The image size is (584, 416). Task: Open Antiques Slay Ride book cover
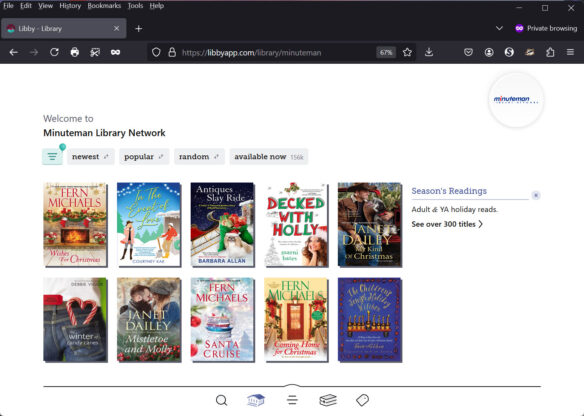[x=222, y=225]
